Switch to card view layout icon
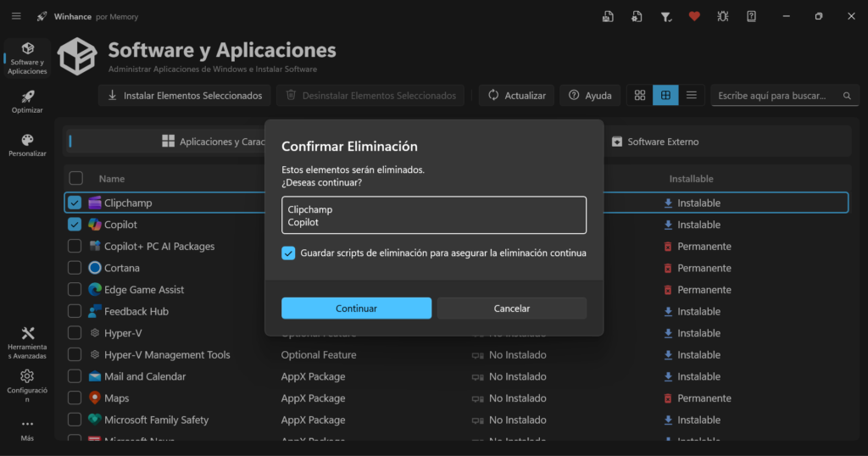 point(640,95)
